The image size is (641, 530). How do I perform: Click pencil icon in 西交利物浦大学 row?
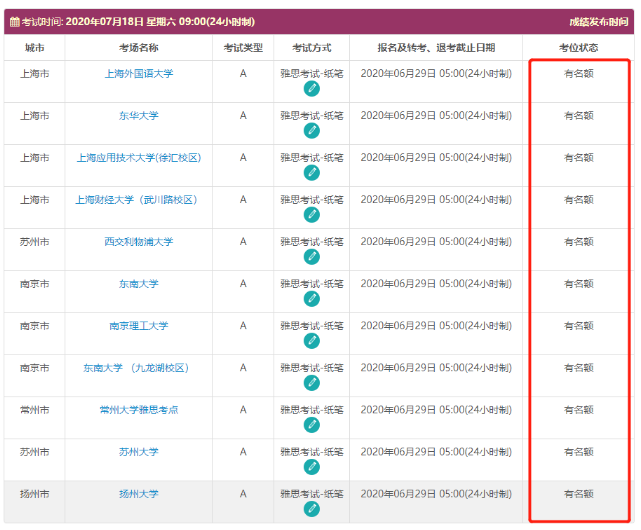(x=312, y=257)
